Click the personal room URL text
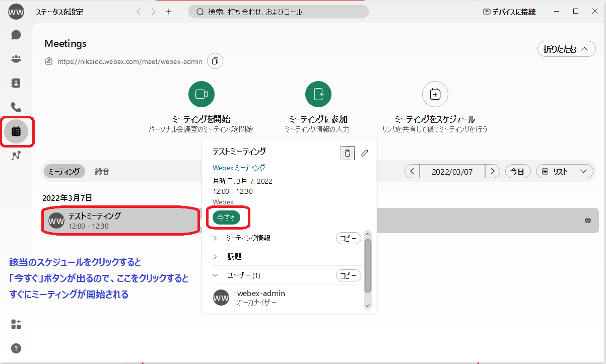Viewport: 606px width, 364px height. [130, 61]
